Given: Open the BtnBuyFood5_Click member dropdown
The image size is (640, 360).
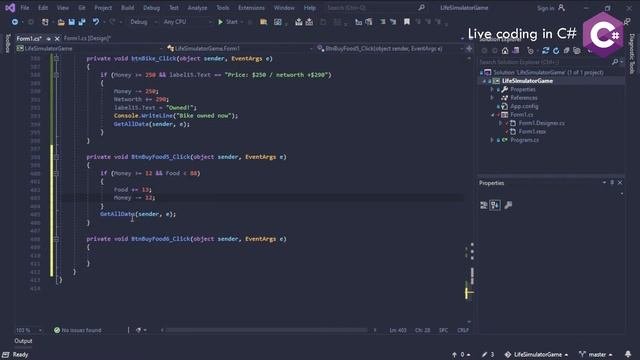Looking at the screenshot, I should point(390,49).
